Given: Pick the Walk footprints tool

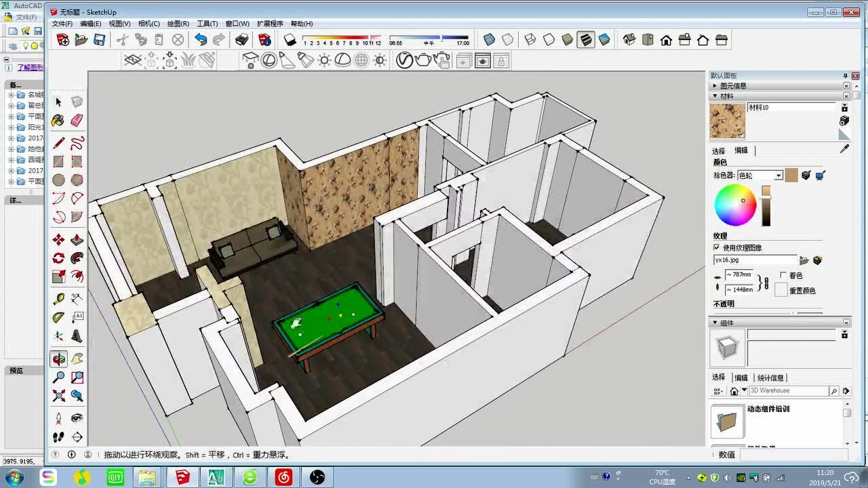Looking at the screenshot, I should (59, 437).
